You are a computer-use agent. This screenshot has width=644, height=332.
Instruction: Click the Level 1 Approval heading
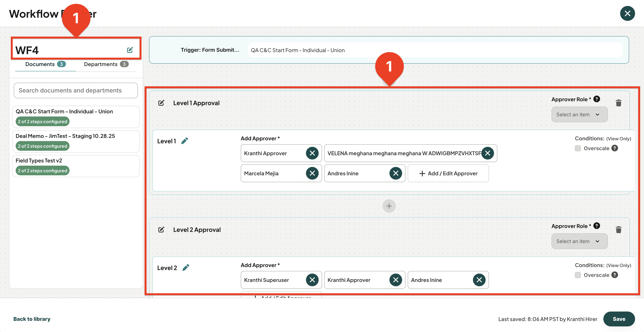197,103
